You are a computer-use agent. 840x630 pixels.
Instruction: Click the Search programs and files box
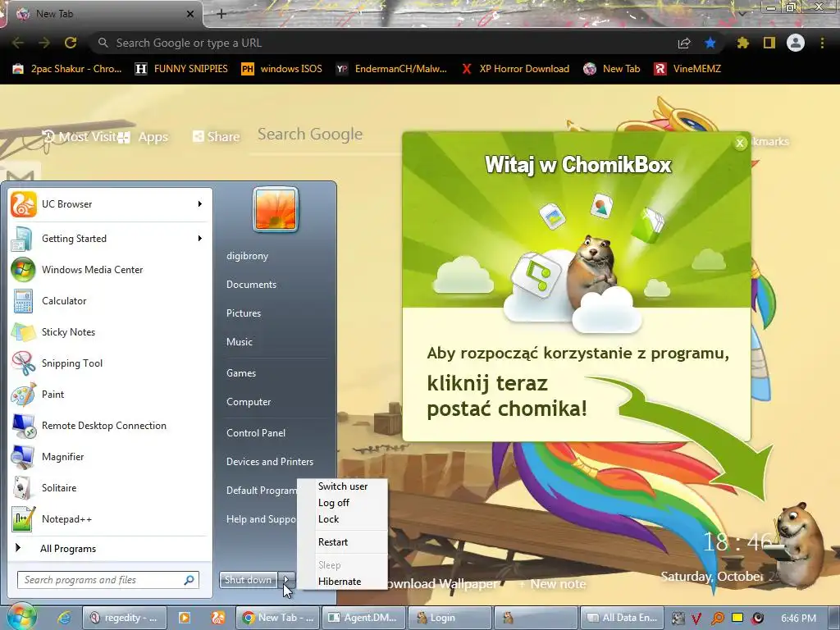pos(108,580)
